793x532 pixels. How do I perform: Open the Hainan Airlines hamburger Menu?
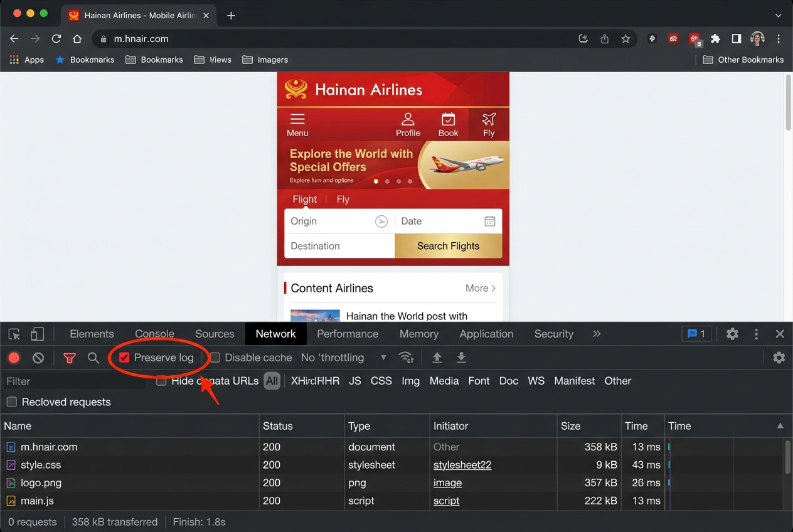pos(297,124)
